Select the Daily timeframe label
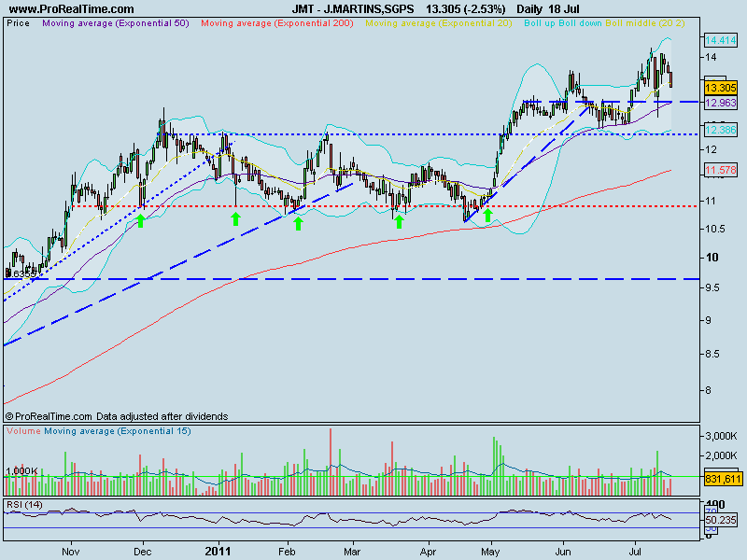The height and width of the screenshot is (560, 747). click(x=530, y=9)
